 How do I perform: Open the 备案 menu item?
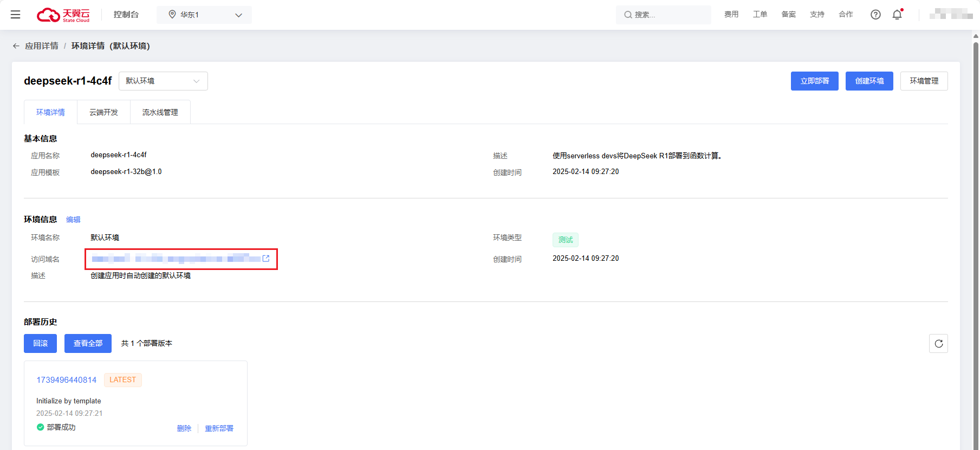789,15
